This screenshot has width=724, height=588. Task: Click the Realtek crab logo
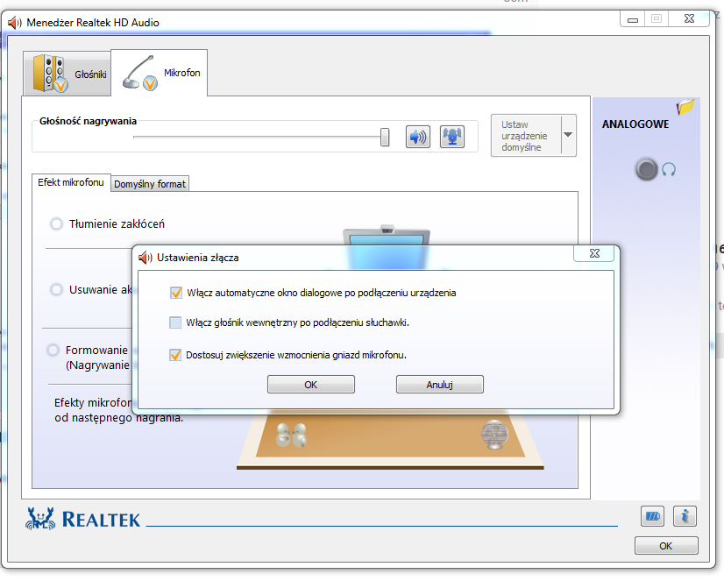40,519
